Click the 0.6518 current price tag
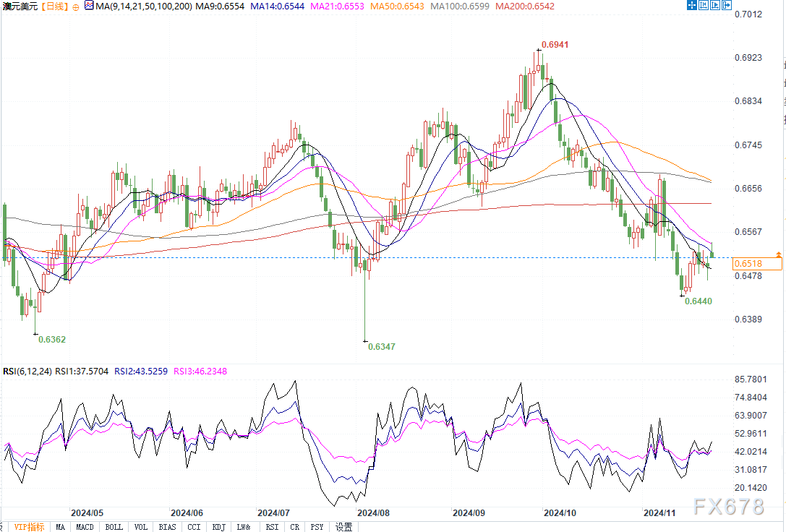Image resolution: width=786 pixels, height=532 pixels. [x=753, y=264]
